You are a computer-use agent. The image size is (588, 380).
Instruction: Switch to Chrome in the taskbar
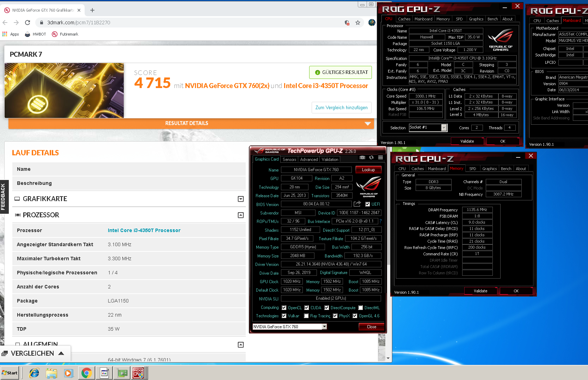click(x=86, y=373)
